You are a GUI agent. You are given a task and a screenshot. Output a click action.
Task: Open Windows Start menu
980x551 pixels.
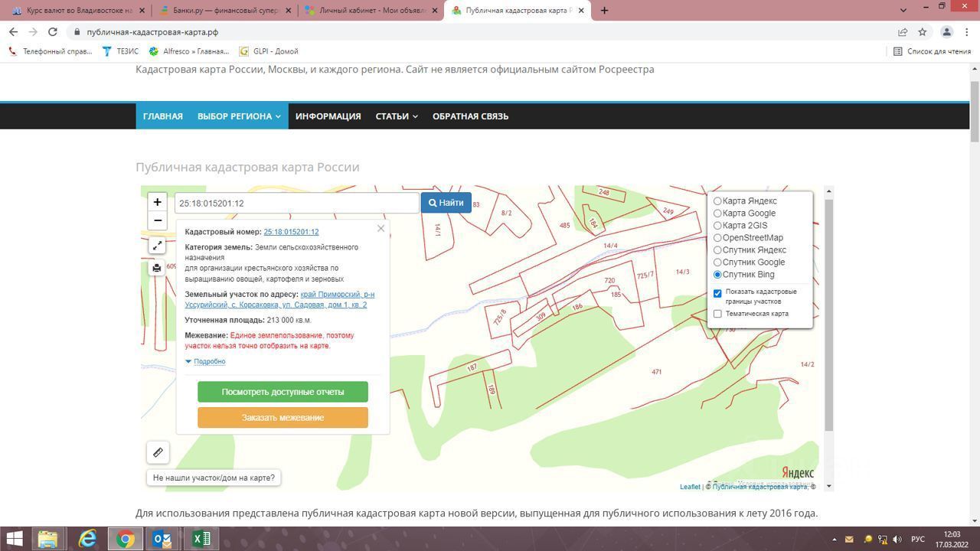pos(15,539)
